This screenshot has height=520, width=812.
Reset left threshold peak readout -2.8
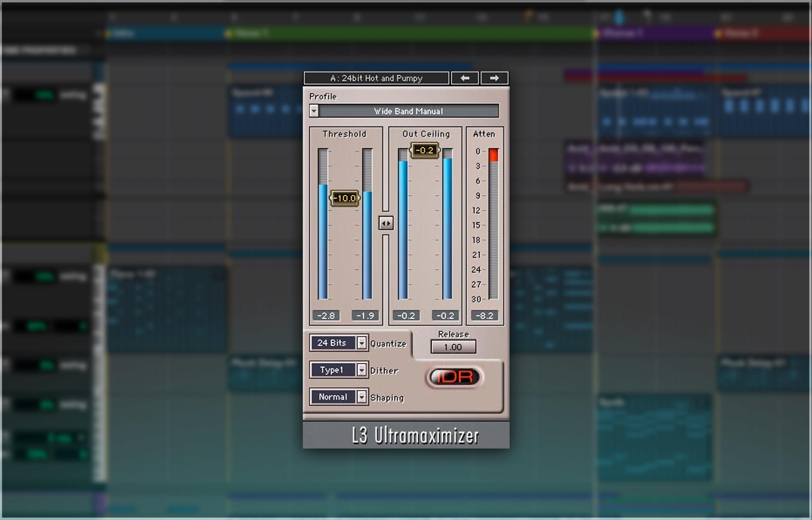326,315
